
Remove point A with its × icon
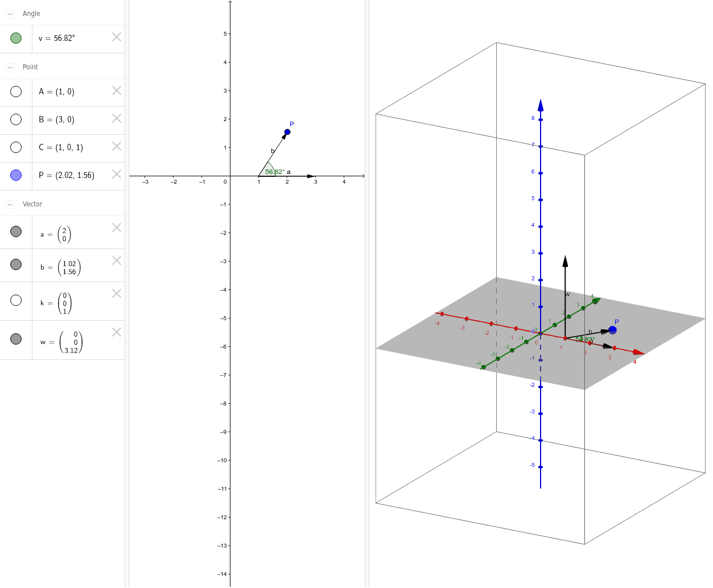(x=116, y=90)
